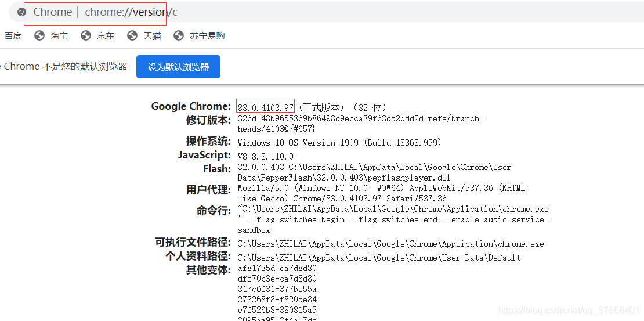
Task: Click the 可执行文件路径 label
Action: 193,243
